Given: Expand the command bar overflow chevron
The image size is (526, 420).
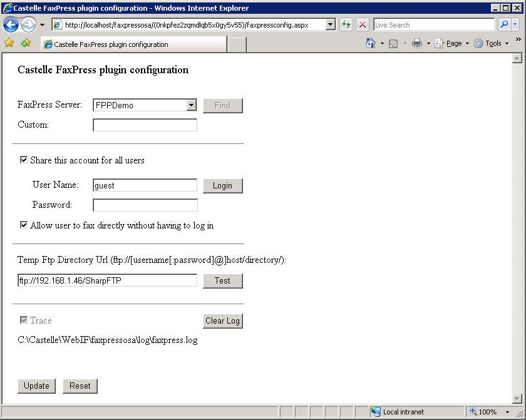Looking at the screenshot, I should coord(518,39).
